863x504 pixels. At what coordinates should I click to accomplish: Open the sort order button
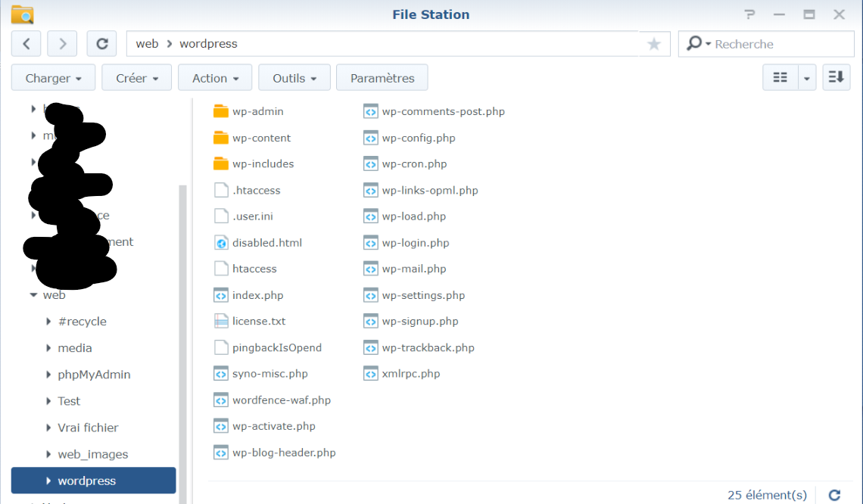click(x=836, y=78)
